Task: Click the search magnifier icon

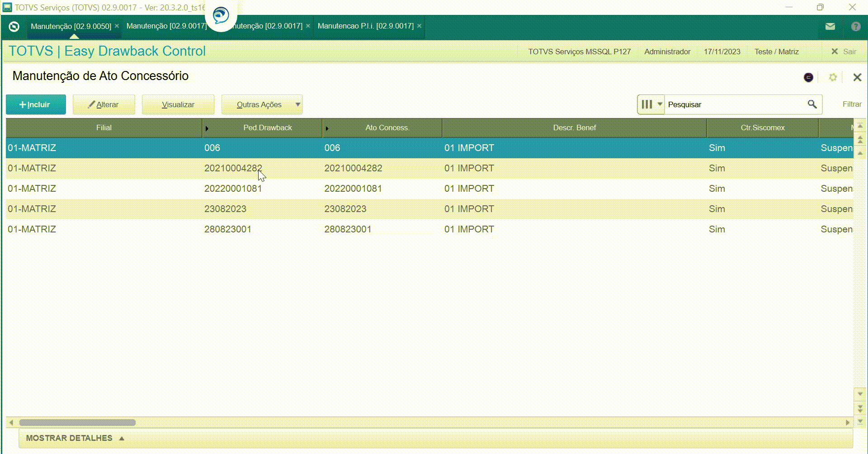Action: point(812,104)
